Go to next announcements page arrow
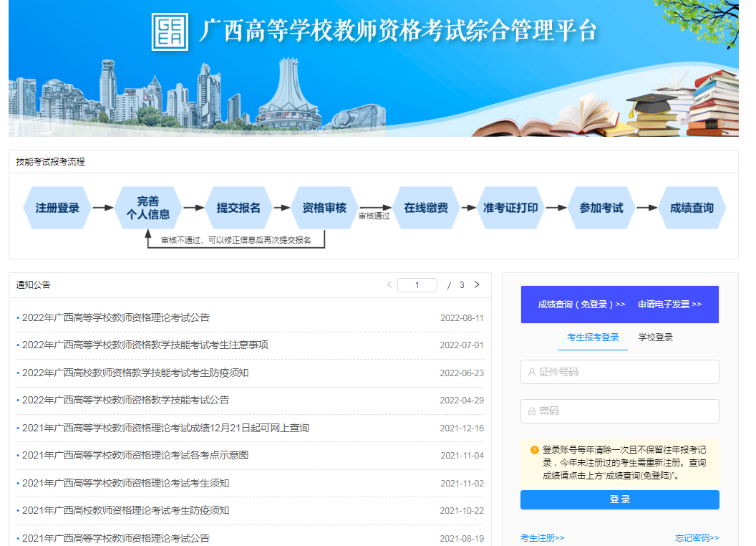The height and width of the screenshot is (546, 756). click(477, 285)
